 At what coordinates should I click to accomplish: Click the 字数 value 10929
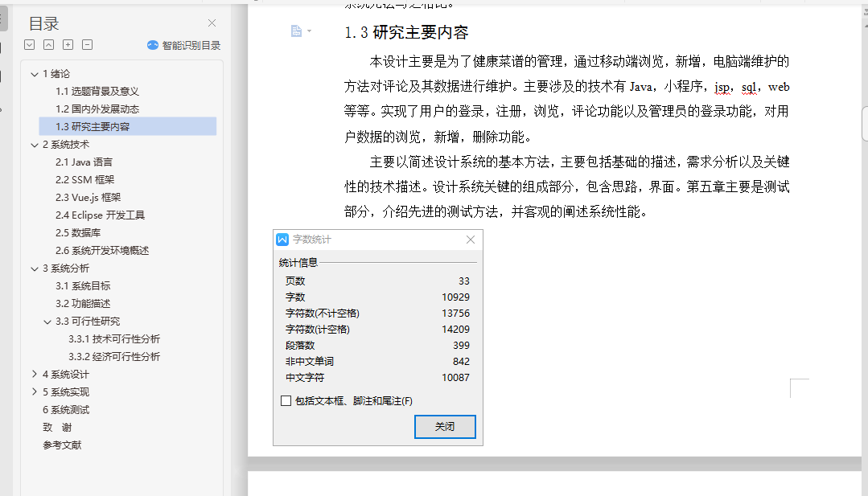click(455, 297)
